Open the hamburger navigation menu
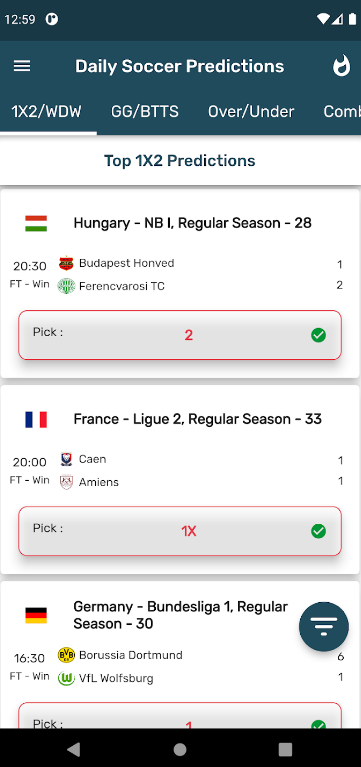The height and width of the screenshot is (767, 361). tap(22, 66)
